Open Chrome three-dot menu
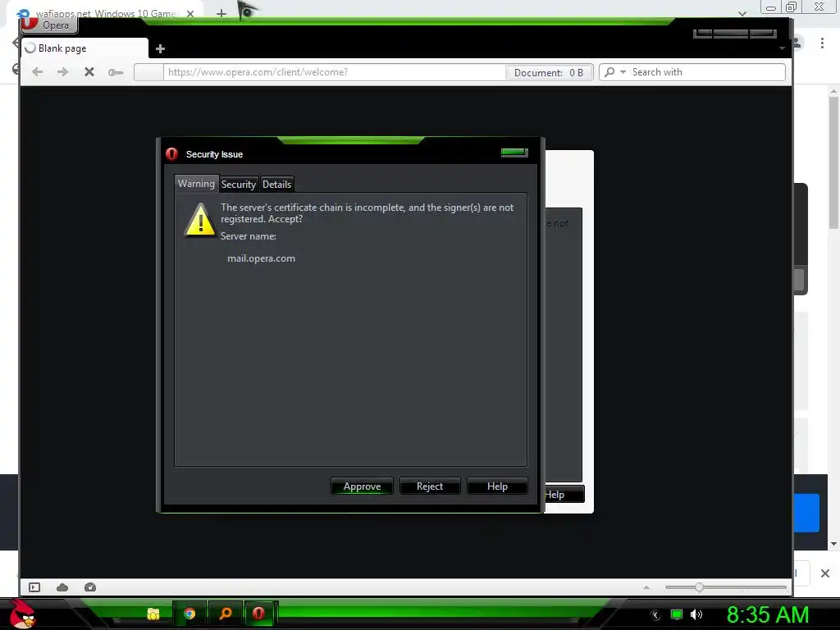The height and width of the screenshot is (630, 840). pyautogui.click(x=822, y=43)
